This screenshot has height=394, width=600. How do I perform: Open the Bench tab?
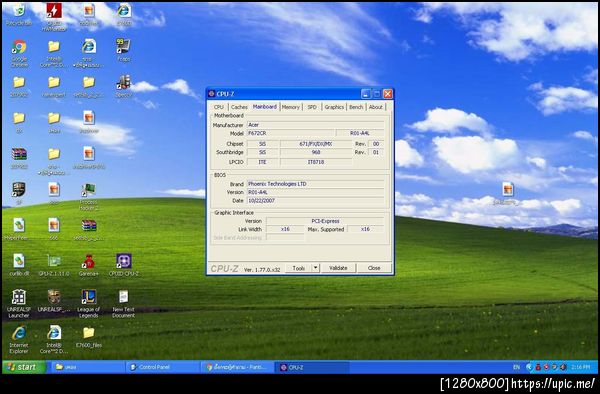[356, 107]
